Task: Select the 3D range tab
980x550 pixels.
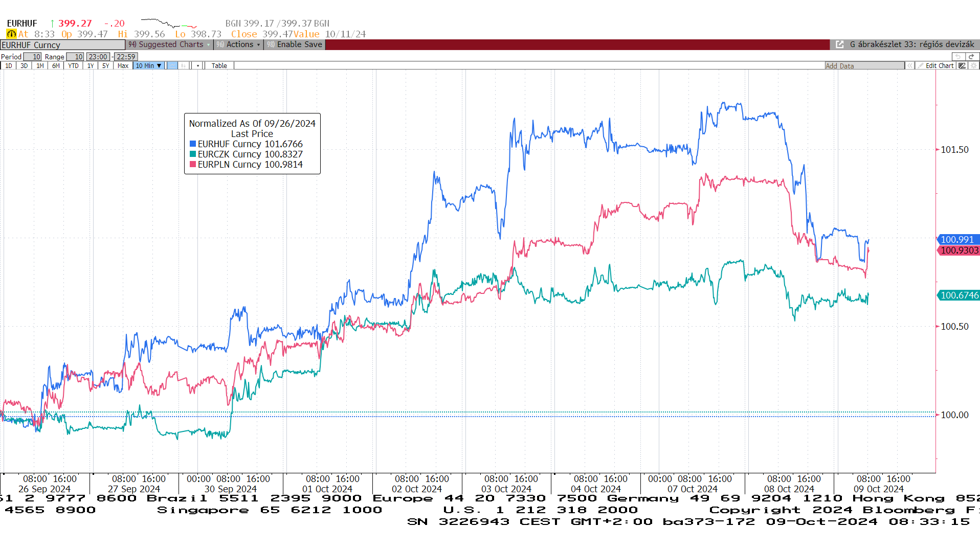Action: (x=24, y=65)
